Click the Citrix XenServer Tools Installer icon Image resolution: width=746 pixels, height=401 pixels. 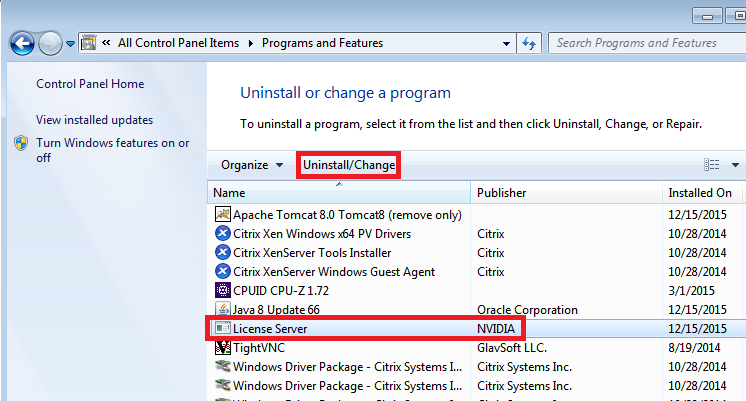(222, 252)
